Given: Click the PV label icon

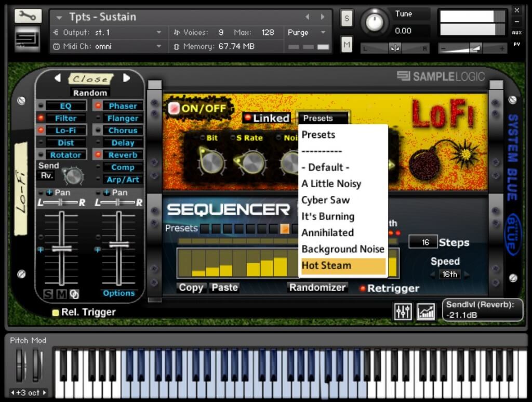Looking at the screenshot, I should 517,44.
